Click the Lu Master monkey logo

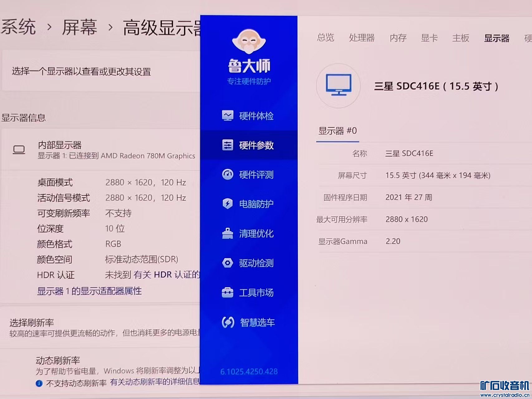pos(249,41)
